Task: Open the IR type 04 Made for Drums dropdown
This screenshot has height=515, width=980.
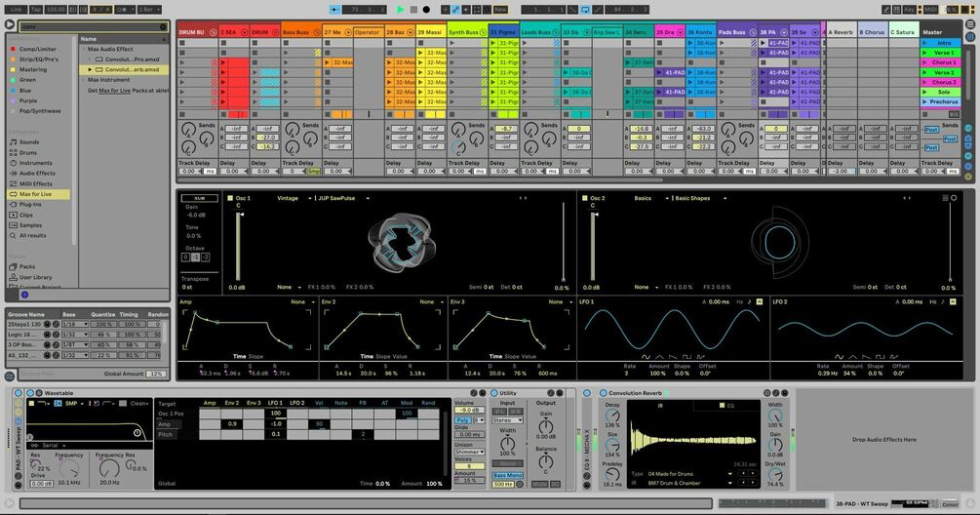Action: [690, 474]
